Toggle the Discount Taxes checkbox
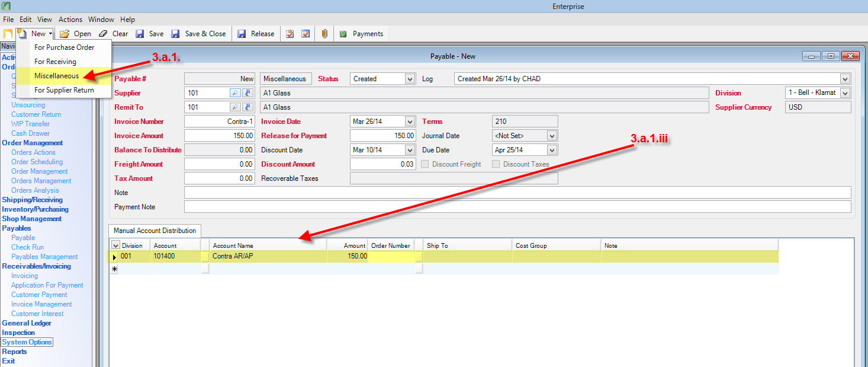868x367 pixels. (x=496, y=164)
